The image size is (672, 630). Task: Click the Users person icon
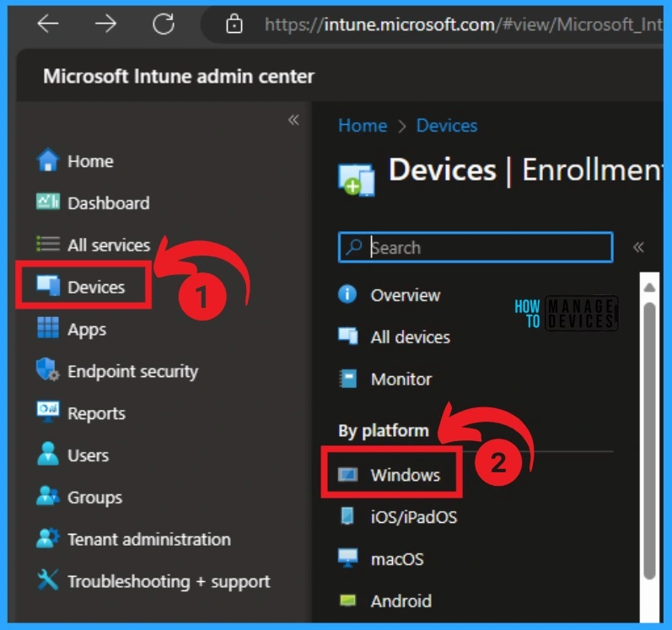click(47, 454)
